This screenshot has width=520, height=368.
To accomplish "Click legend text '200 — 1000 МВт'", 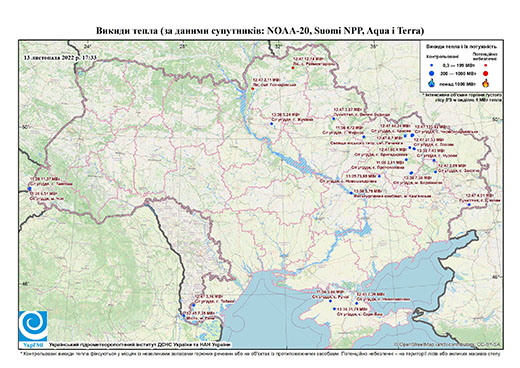I will coord(458,73).
